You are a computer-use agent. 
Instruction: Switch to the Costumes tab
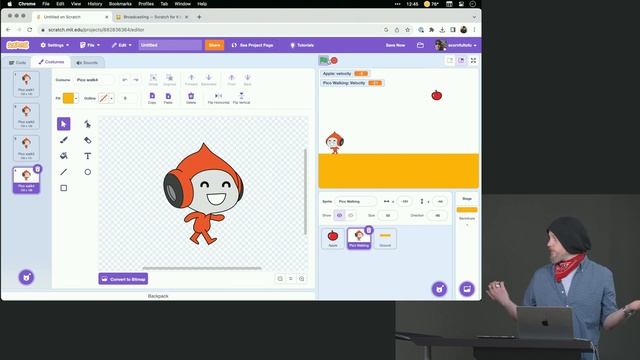click(51, 62)
